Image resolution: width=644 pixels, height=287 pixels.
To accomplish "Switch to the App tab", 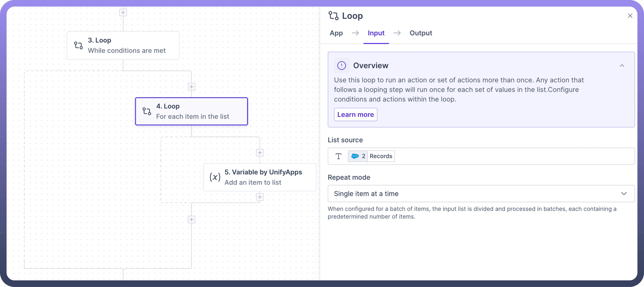I will pos(336,33).
